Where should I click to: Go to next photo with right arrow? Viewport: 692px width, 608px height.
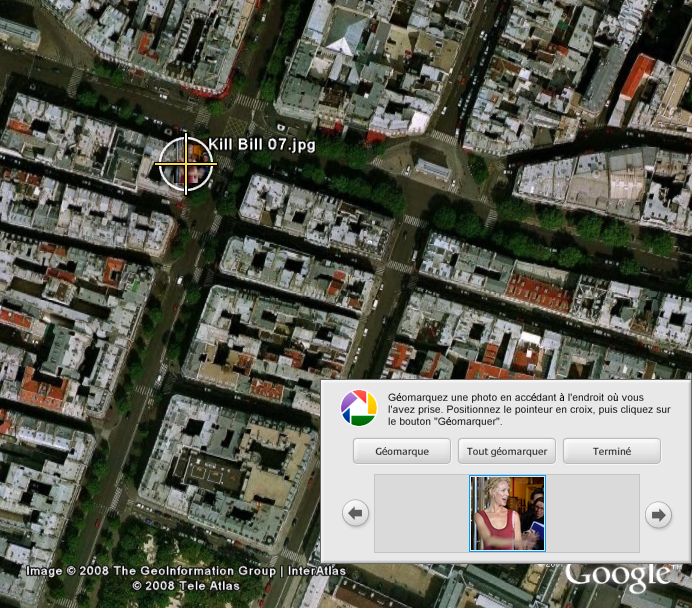[x=658, y=514]
